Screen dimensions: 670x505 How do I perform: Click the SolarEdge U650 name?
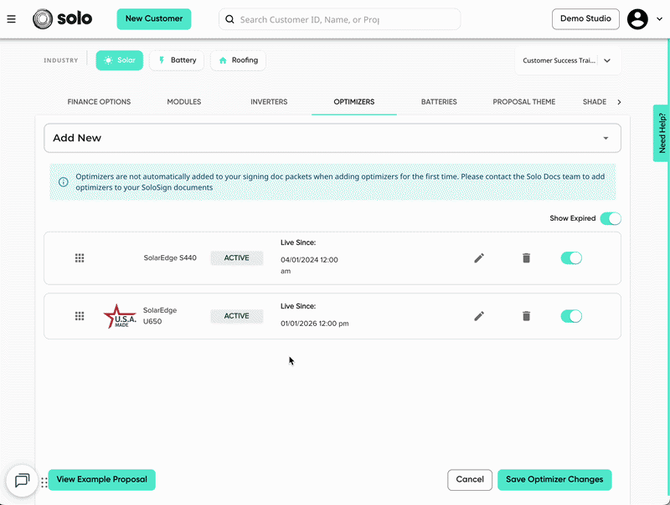[160, 316]
